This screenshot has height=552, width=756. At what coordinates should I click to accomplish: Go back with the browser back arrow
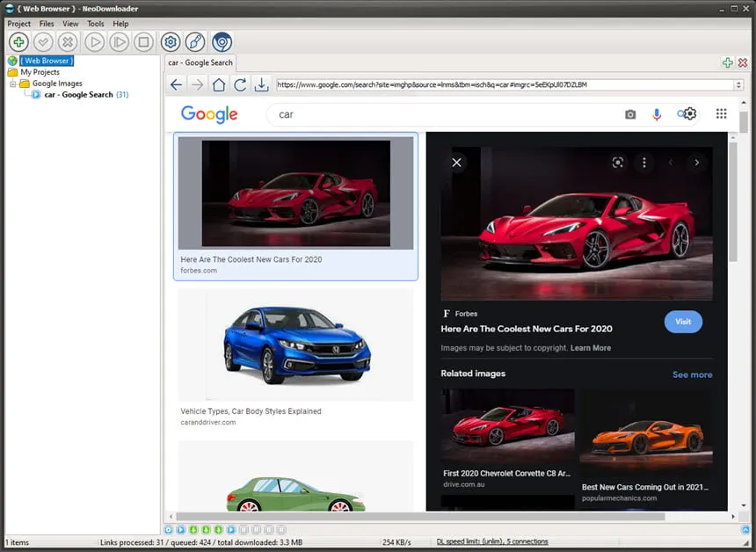click(x=177, y=85)
